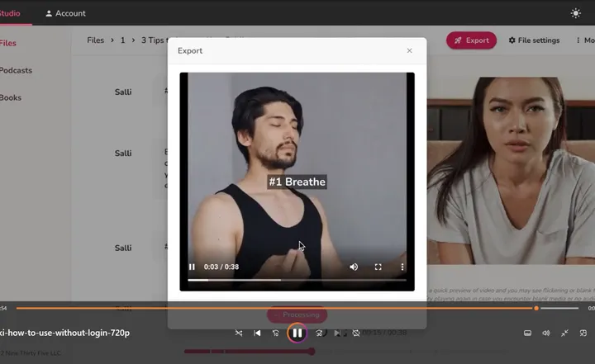Skip to the previous track in the player bar
This screenshot has height=364, width=595.
click(x=257, y=333)
